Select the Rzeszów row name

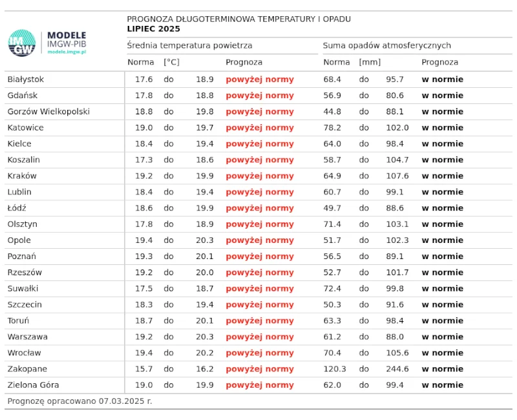(x=25, y=273)
